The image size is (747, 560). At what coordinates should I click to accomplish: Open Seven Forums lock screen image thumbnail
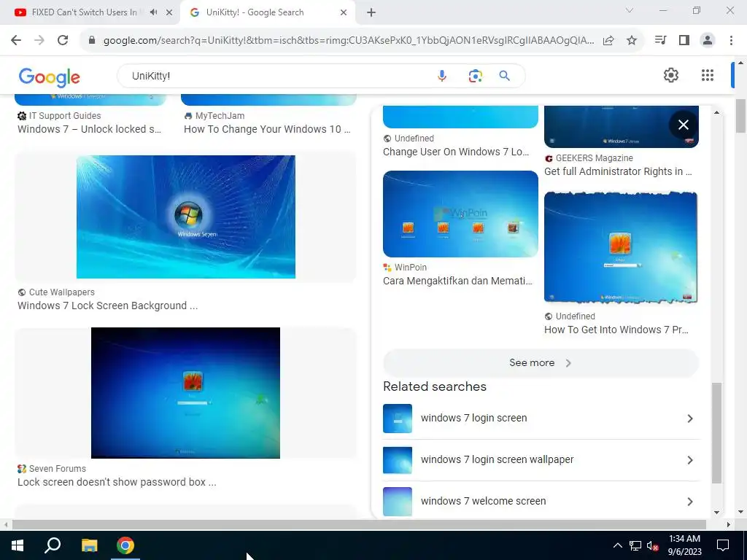[185, 393]
